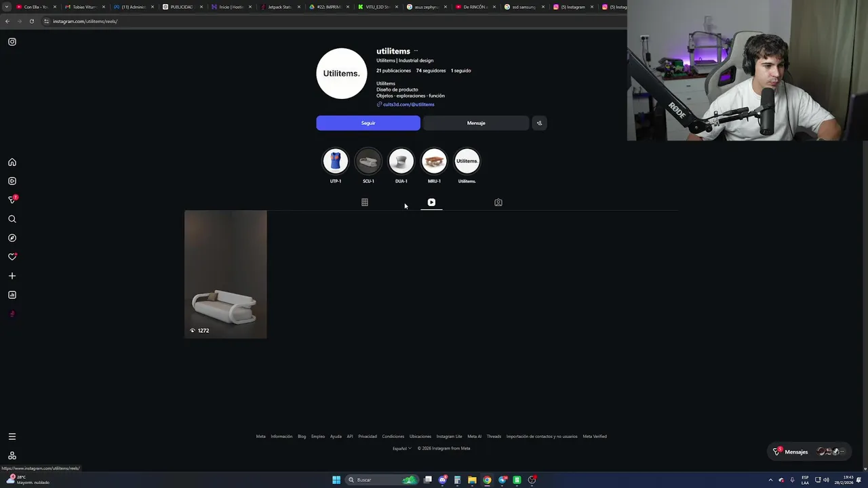This screenshot has height=488, width=868.
Task: Open the Meta Verified footer link
Action: tap(595, 436)
